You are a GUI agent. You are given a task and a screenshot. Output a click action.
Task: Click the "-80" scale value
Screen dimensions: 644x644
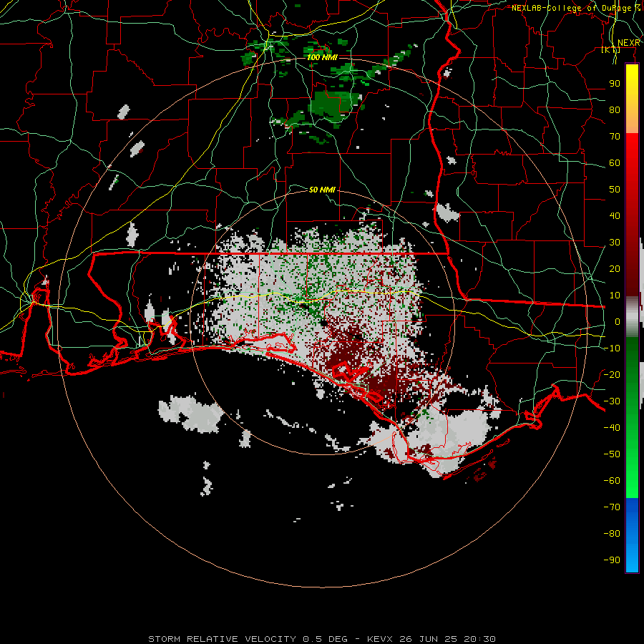point(612,534)
